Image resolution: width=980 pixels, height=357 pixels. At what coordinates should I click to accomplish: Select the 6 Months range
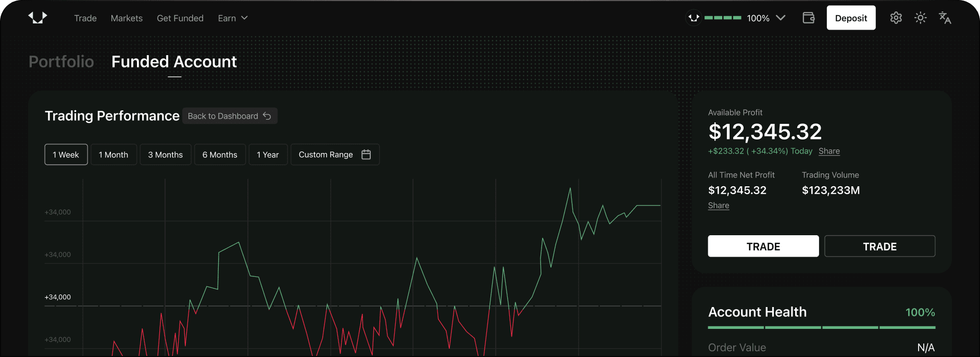tap(220, 155)
